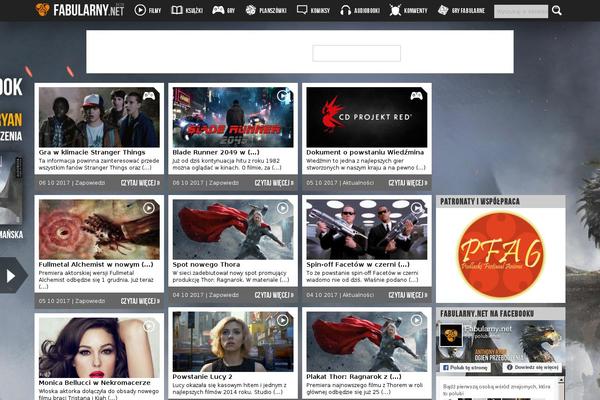The height and width of the screenshot is (400, 600).
Task: Click play badge on Plakat Thor: Ragnarok card
Action: pos(416,320)
